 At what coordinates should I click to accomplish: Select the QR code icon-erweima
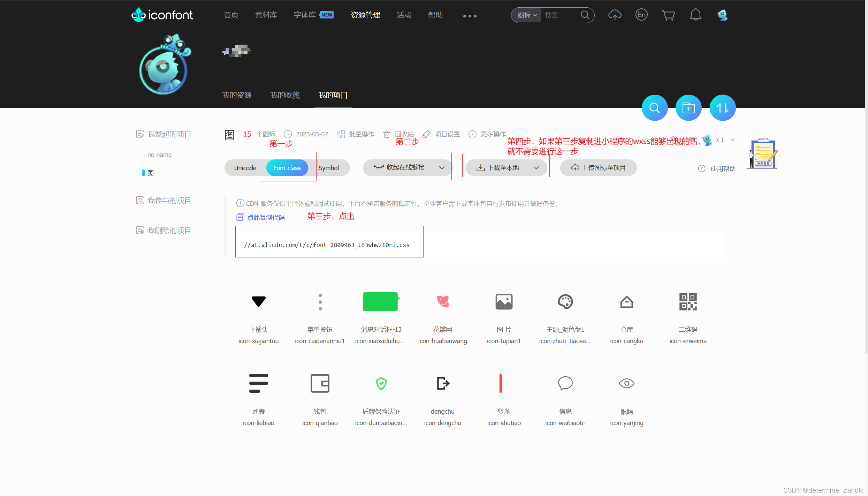click(688, 302)
